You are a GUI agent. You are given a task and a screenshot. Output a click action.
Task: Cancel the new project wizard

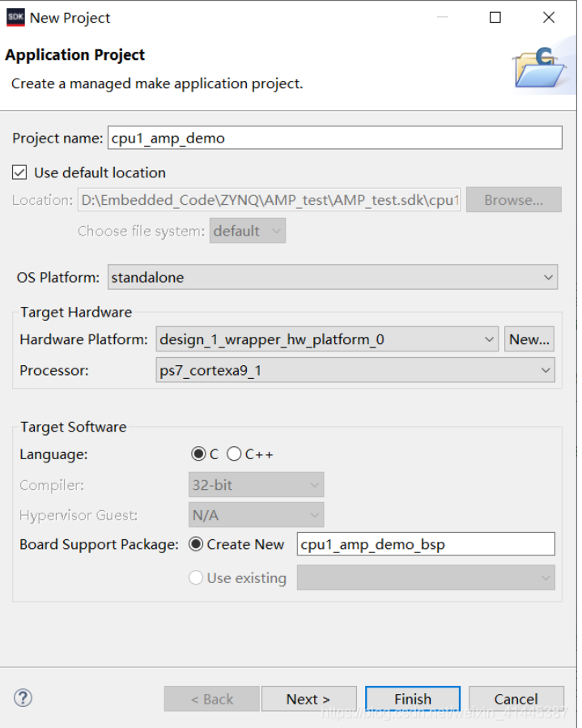[x=516, y=699]
